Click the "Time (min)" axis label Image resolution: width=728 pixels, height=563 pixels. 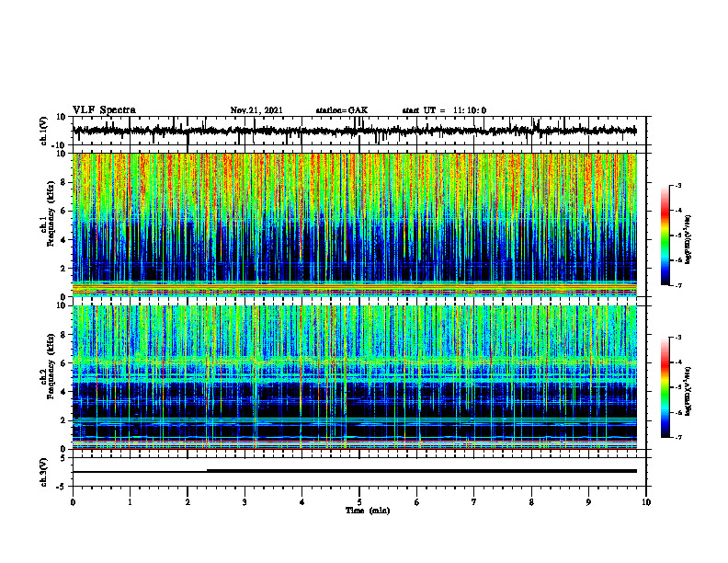(x=368, y=511)
